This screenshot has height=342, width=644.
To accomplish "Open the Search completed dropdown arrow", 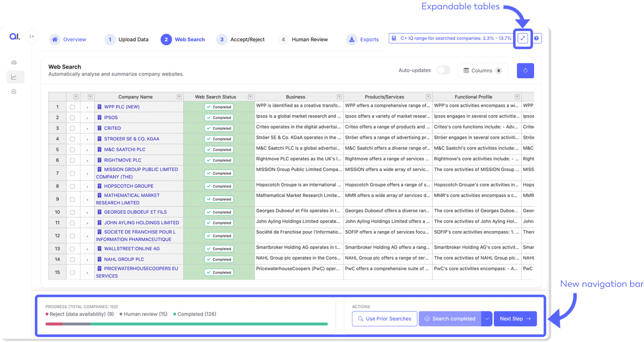I will [x=486, y=318].
